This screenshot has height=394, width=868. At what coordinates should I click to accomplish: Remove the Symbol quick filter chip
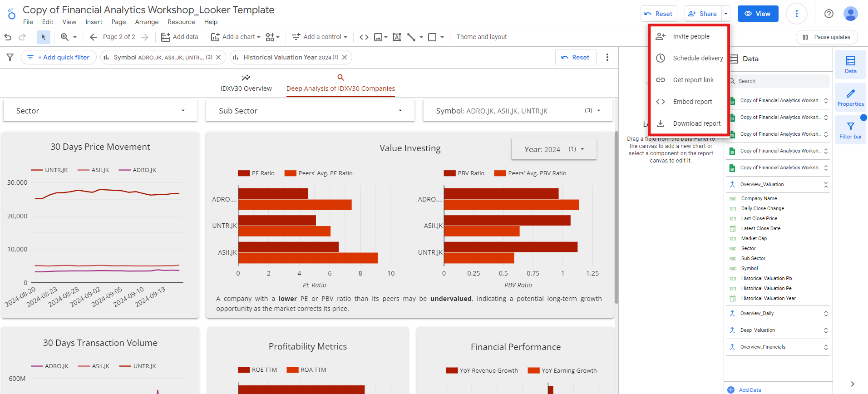click(218, 57)
